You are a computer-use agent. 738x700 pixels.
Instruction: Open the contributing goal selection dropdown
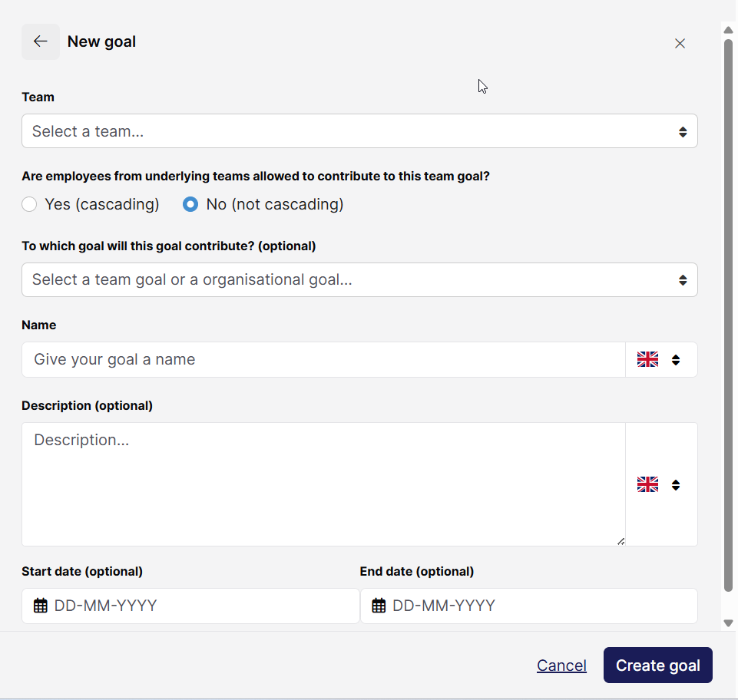[x=359, y=280]
